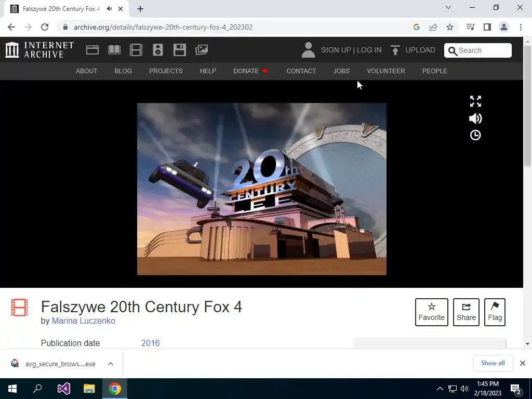Image resolution: width=532 pixels, height=399 pixels.
Task: Open a new browser tab
Action: coord(140,9)
